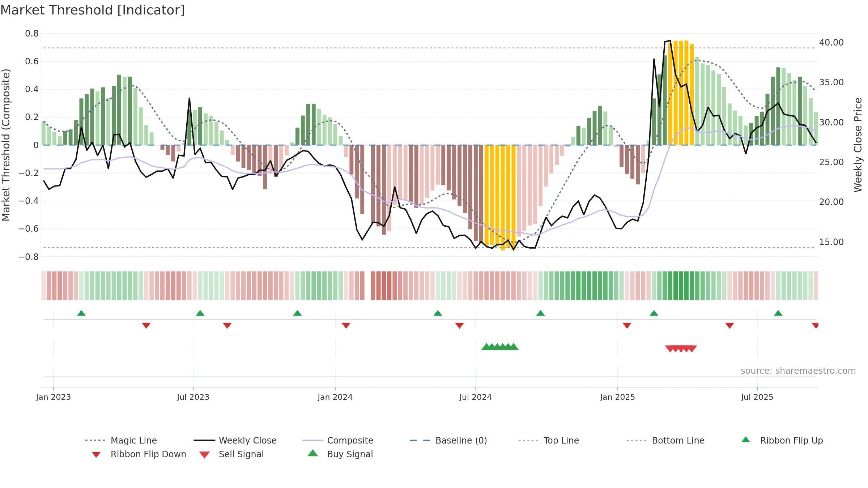Click the 30.00 price axis label
This screenshot has width=868, height=488.
(831, 123)
